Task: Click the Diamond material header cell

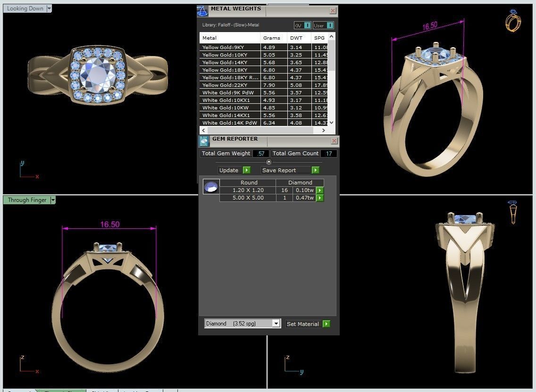Action: pos(300,183)
